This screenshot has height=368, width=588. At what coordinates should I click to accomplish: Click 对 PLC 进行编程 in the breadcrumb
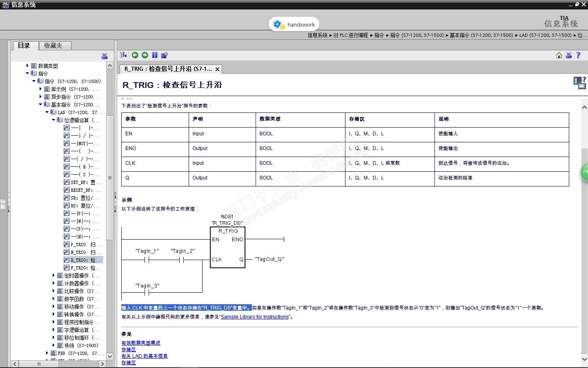point(350,35)
